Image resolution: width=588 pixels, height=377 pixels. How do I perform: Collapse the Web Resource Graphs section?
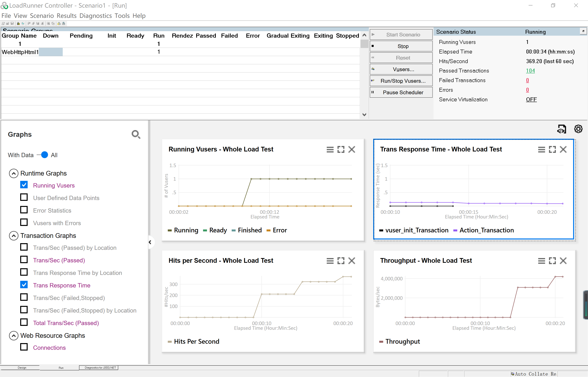14,336
